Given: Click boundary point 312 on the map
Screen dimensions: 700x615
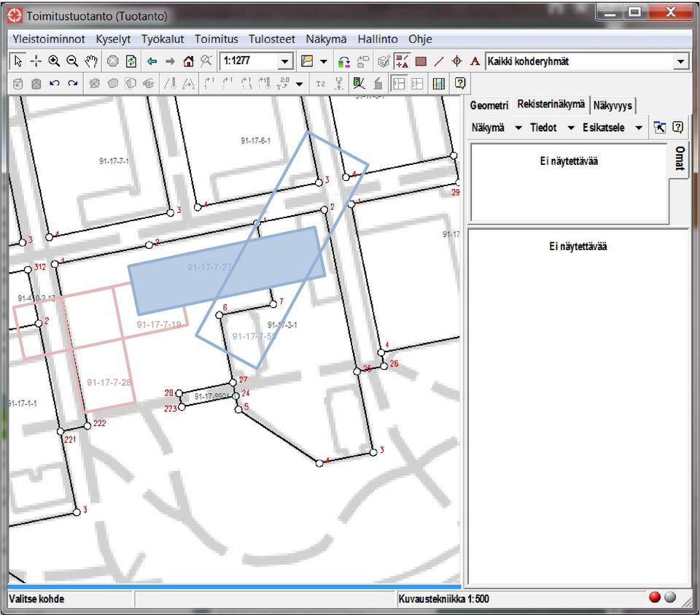Looking at the screenshot, I should [x=28, y=269].
